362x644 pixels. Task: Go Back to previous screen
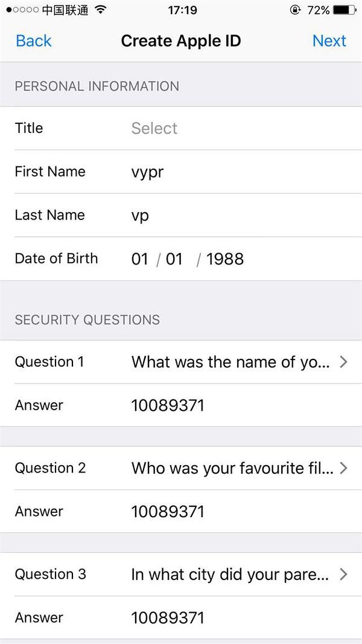point(34,41)
